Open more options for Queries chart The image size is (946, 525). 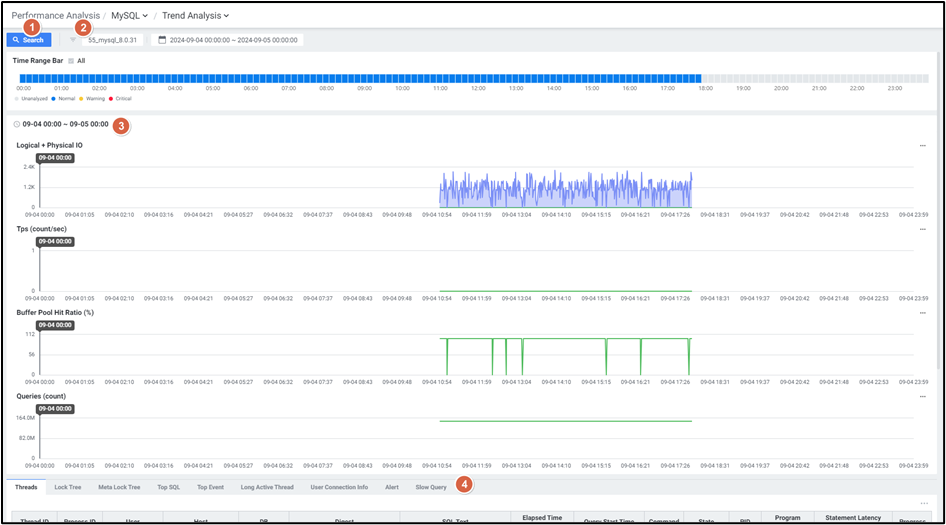[x=922, y=396]
